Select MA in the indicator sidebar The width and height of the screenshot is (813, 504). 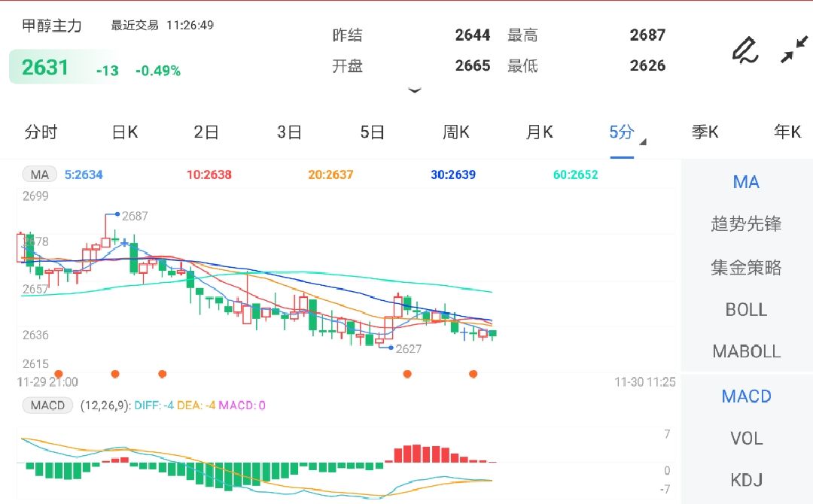coord(746,182)
